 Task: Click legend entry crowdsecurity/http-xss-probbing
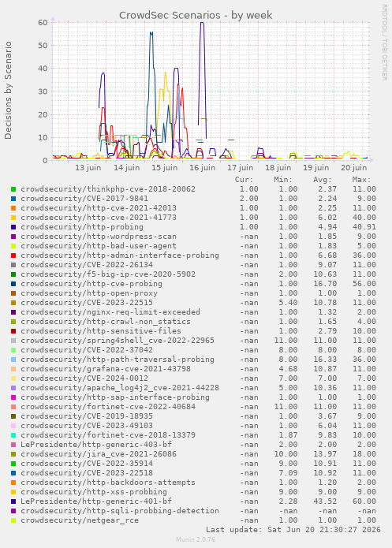coord(94,492)
